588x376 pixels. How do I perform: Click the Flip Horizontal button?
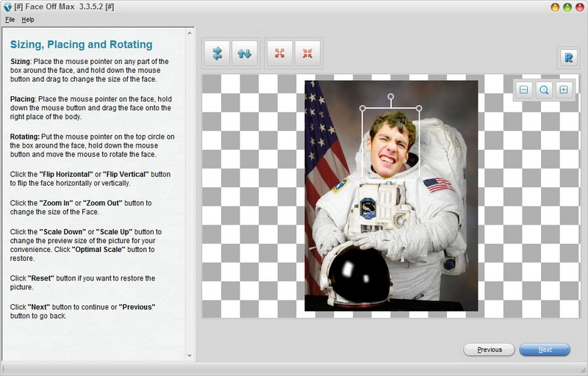[x=217, y=54]
